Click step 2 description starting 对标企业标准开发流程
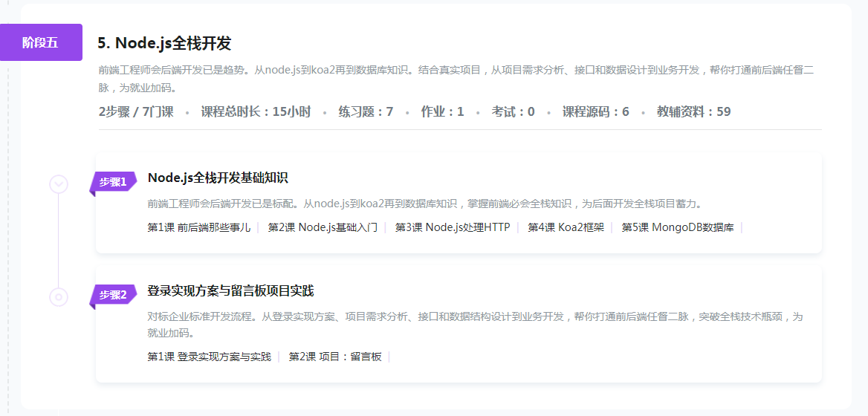This screenshot has height=416, width=868. pos(475,325)
